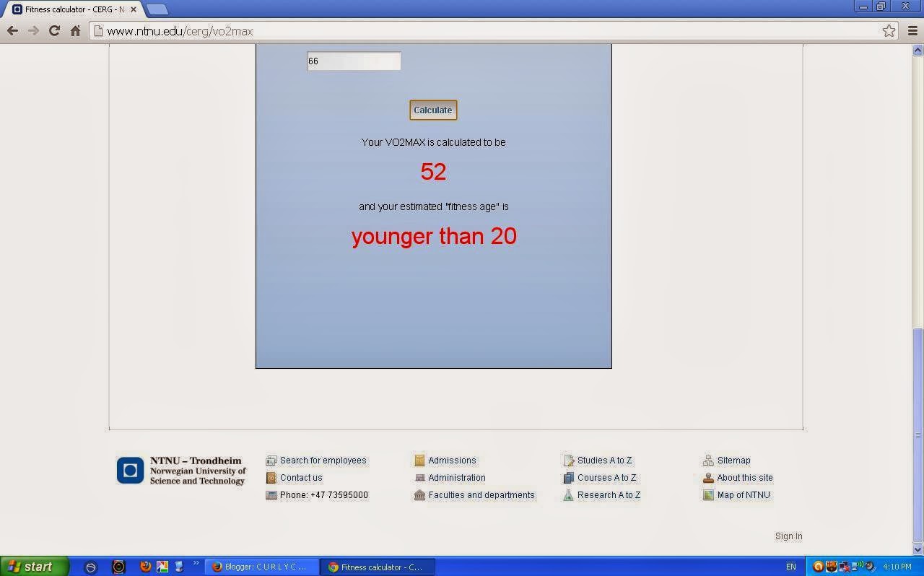The image size is (924, 576).
Task: Click the Calculate button
Action: [x=433, y=110]
